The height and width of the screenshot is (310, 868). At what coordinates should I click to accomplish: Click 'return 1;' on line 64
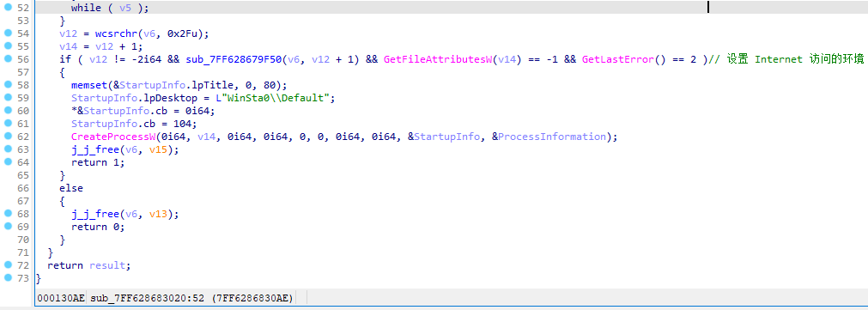point(97,163)
